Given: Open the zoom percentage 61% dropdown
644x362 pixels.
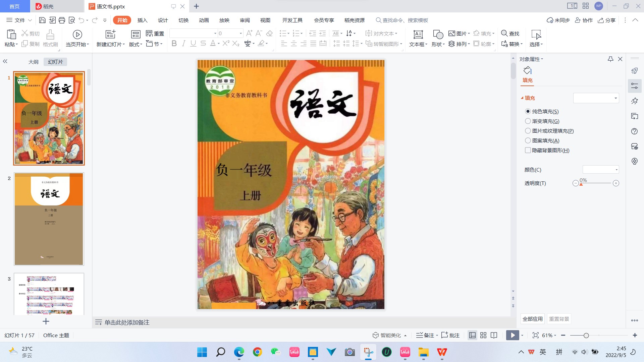Looking at the screenshot, I should pyautogui.click(x=549, y=335).
